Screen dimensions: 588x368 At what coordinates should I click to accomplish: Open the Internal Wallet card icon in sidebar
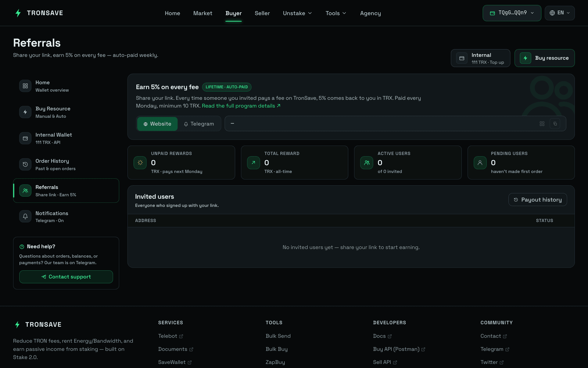pos(25,138)
